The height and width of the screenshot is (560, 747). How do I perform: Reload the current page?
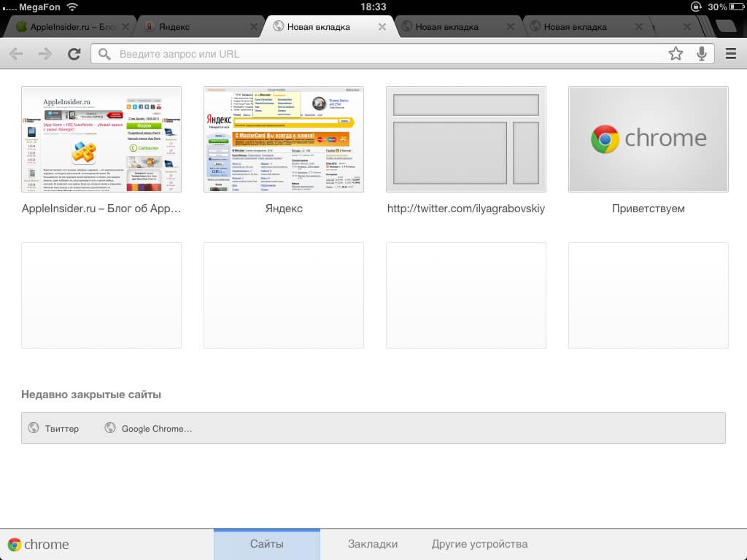coord(74,54)
